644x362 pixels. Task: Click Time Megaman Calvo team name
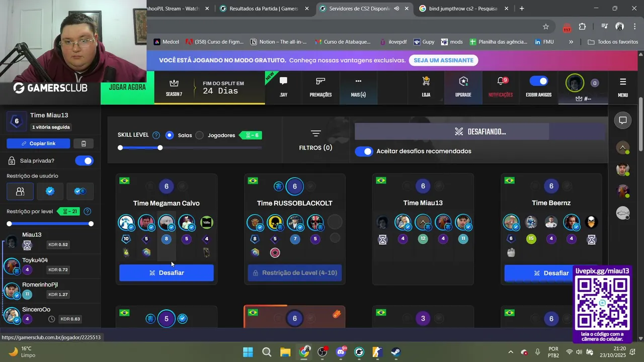[x=167, y=203]
